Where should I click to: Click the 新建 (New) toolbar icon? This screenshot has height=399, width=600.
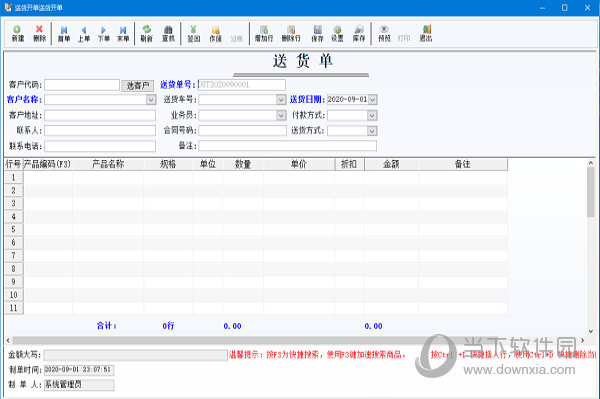(18, 34)
